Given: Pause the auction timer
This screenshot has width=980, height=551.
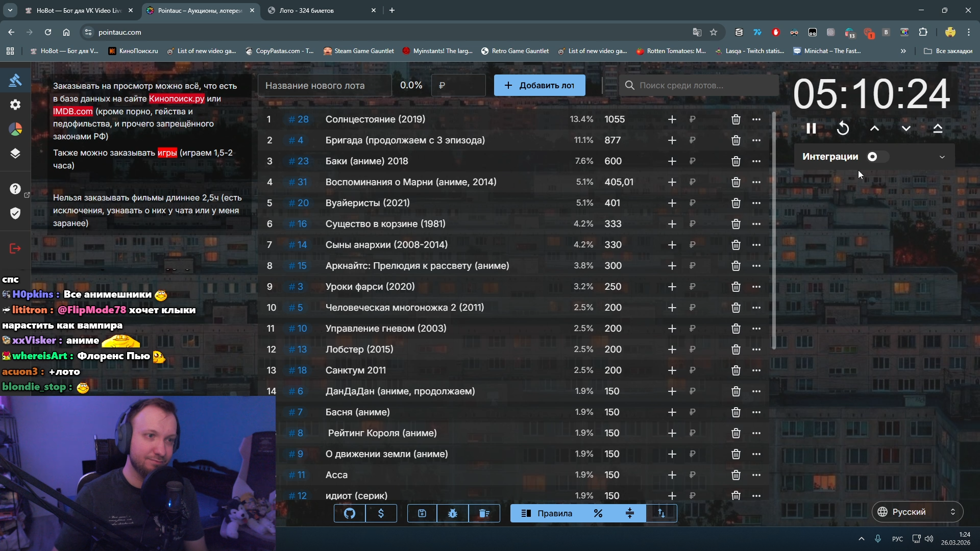Looking at the screenshot, I should [x=811, y=129].
